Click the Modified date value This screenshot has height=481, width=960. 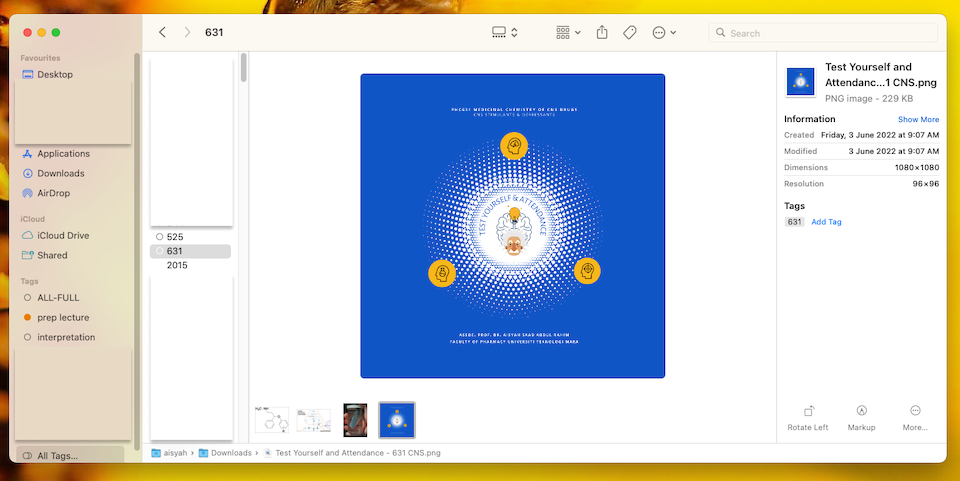tap(893, 151)
